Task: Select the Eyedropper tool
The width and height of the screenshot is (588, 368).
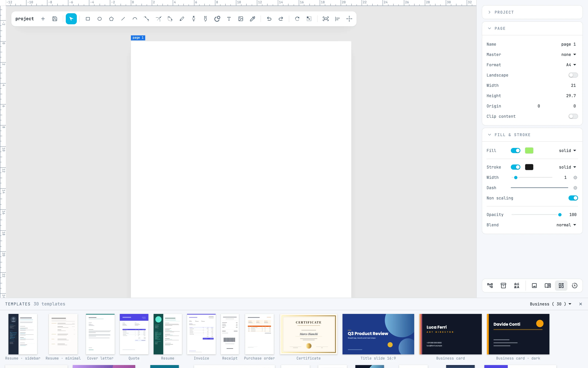Action: 252,19
